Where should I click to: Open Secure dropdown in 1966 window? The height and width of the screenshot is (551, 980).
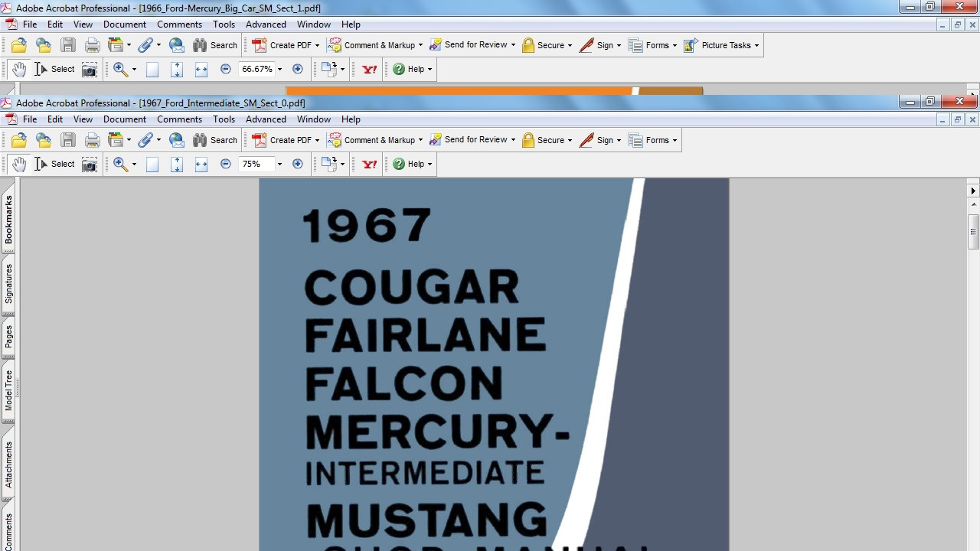tap(547, 45)
